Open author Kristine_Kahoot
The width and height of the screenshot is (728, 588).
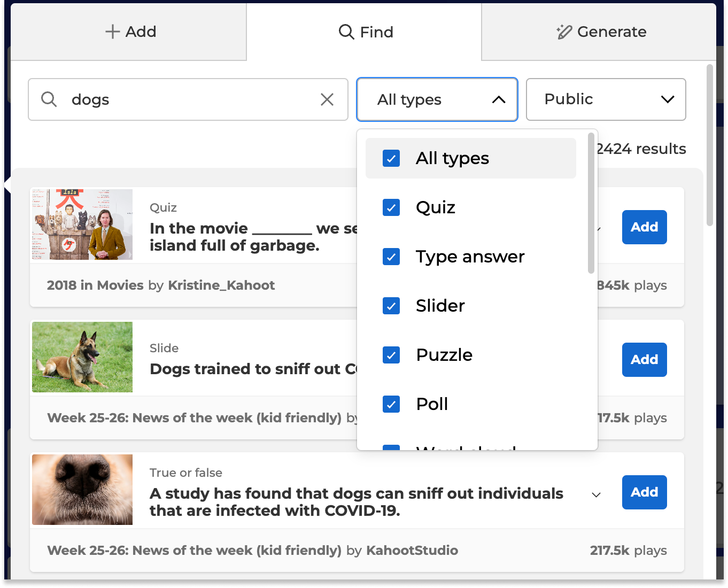pos(221,285)
